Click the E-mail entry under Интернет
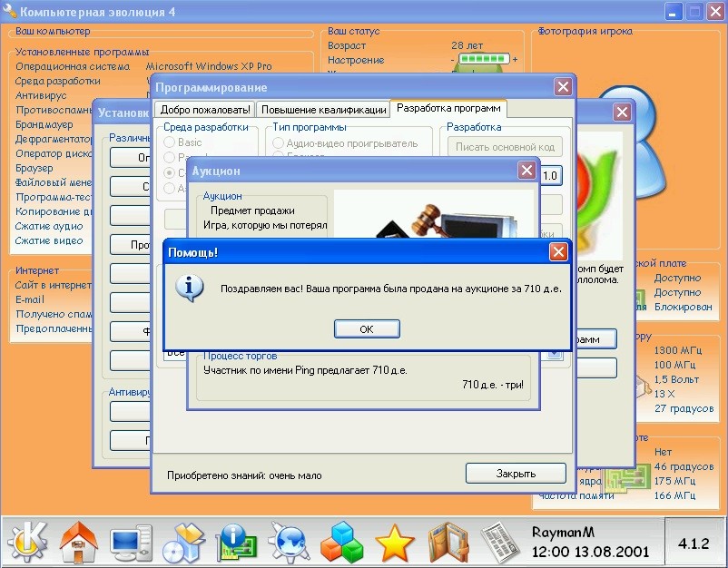Image resolution: width=728 pixels, height=568 pixels. [30, 299]
